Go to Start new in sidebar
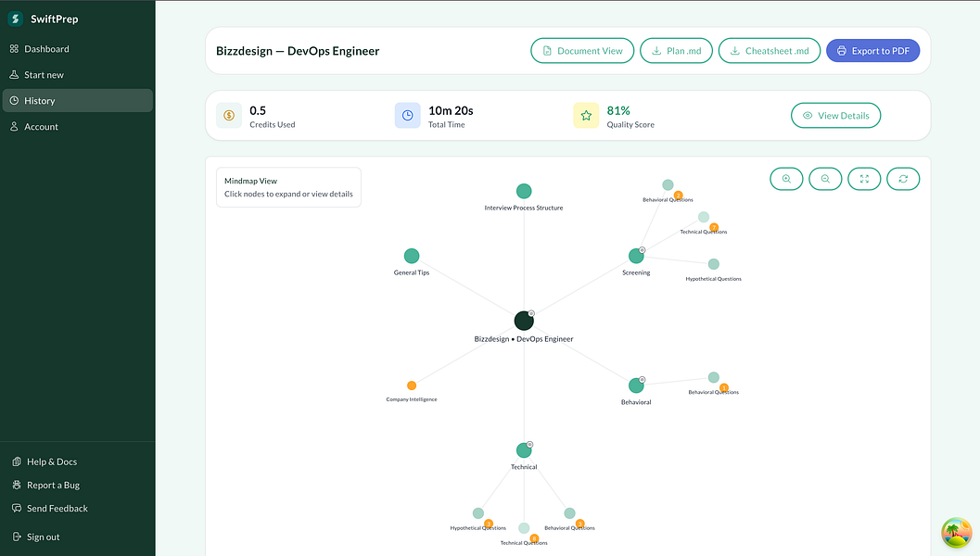The height and width of the screenshot is (556, 980). click(78, 75)
